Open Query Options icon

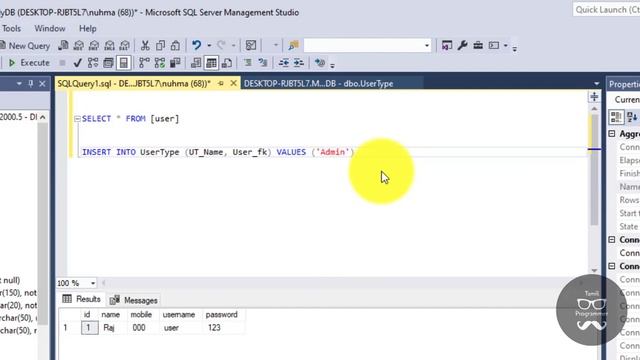(x=108, y=63)
